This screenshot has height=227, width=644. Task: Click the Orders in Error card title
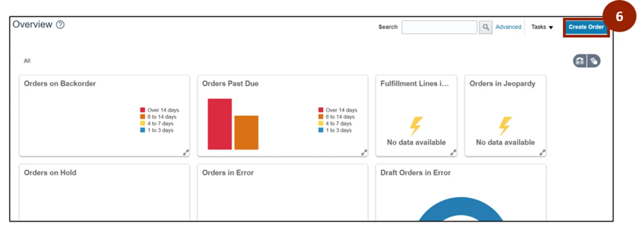coord(228,173)
